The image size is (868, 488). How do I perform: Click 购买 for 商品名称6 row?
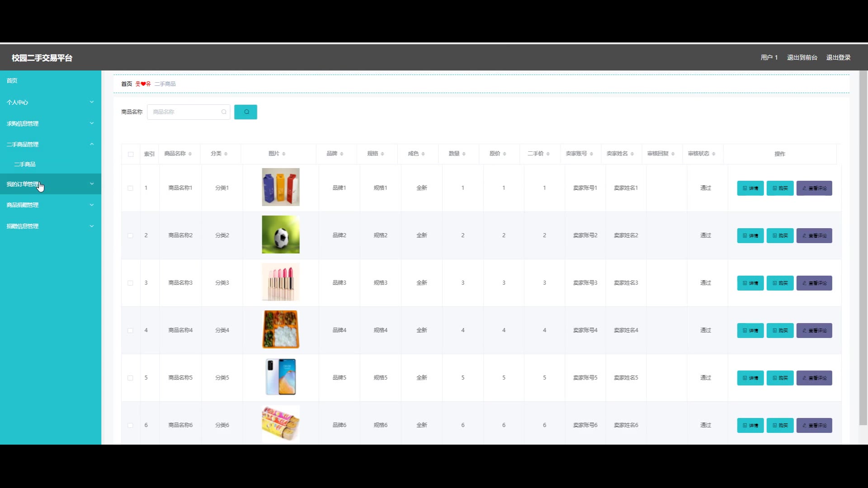[x=780, y=425]
